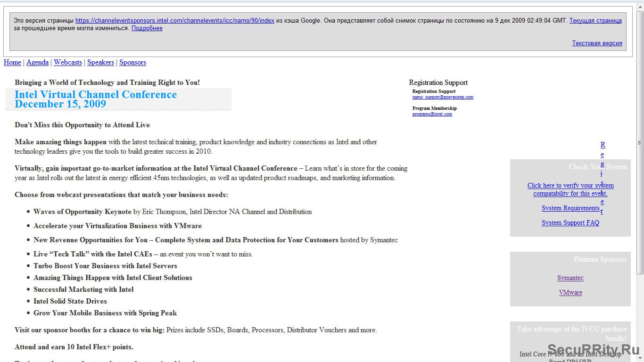Click "Don't Miss this Opportunity to Attend Live"
Viewport: 644px width, 362px height.
83,125
